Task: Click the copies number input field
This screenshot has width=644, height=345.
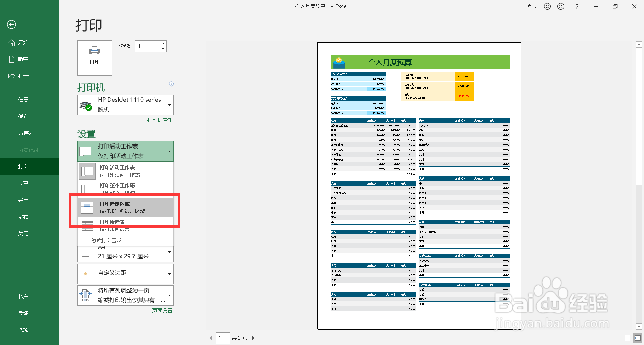Action: click(x=148, y=46)
